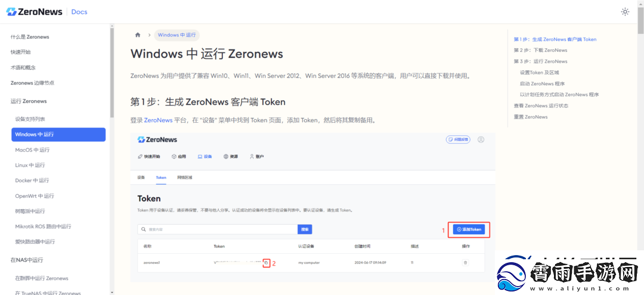Open Docker 中 运行 sidebar item
The height and width of the screenshot is (295, 644).
tap(32, 181)
